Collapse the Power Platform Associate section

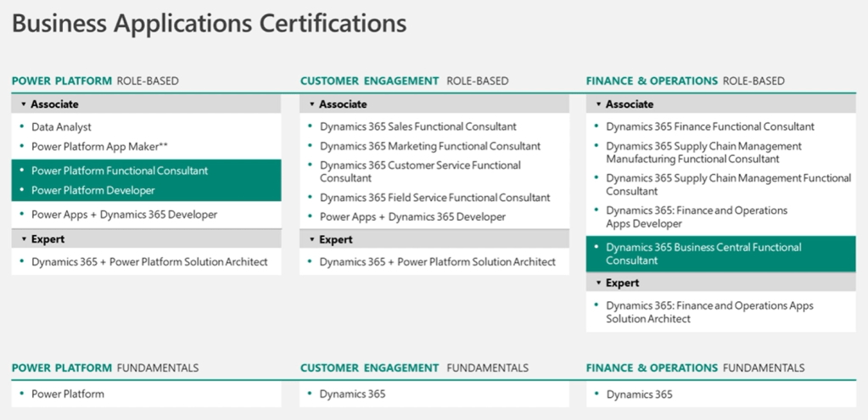(x=24, y=104)
